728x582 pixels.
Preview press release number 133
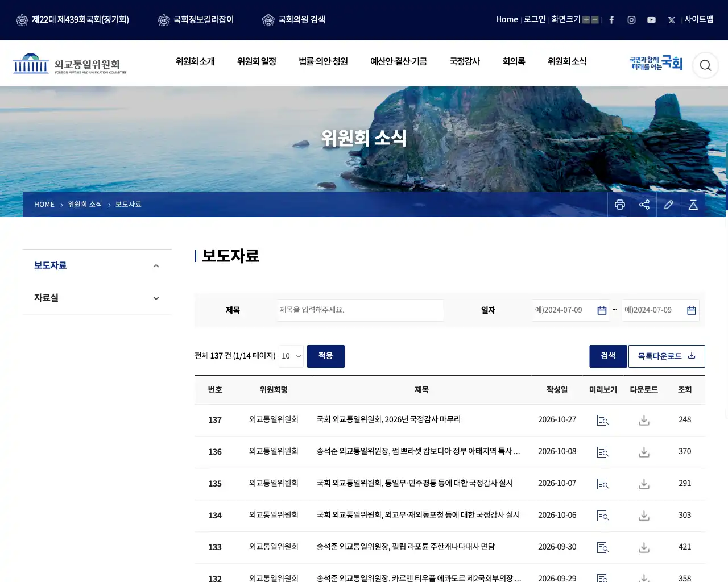603,547
